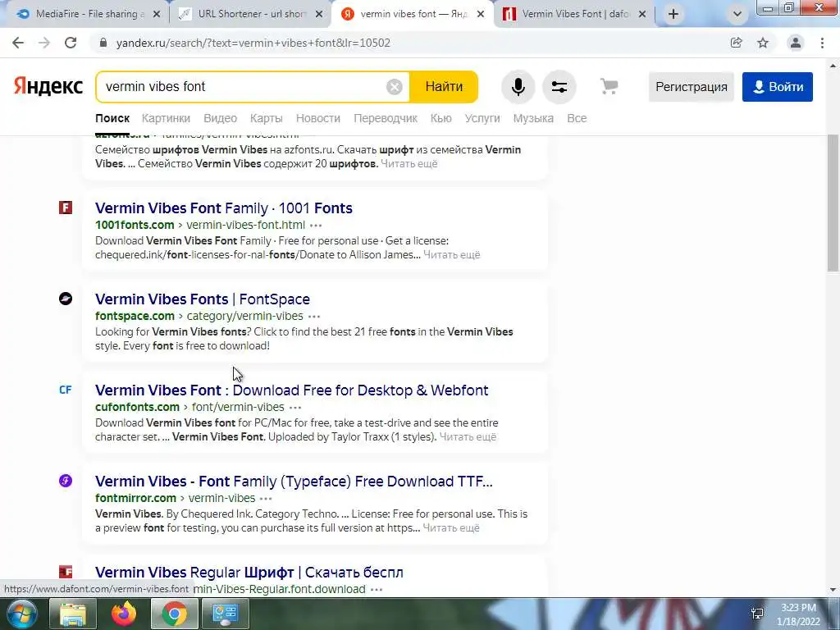840x630 pixels.
Task: Click the Яндекс logo
Action: coord(48,86)
